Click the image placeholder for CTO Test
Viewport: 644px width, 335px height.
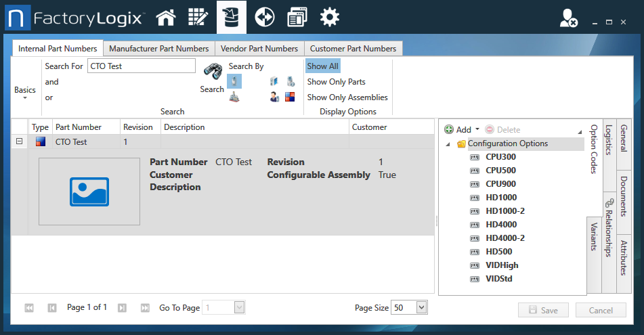click(89, 192)
